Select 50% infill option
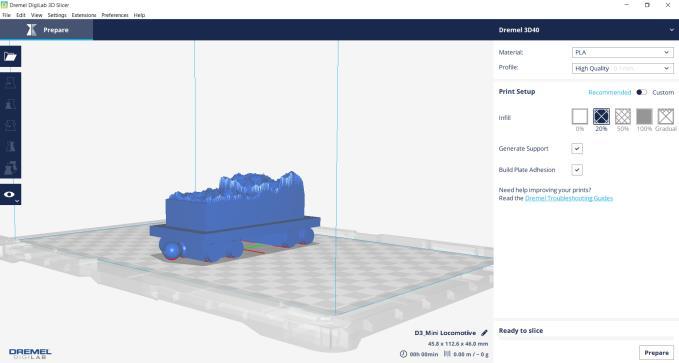The image size is (679, 363). pyautogui.click(x=623, y=116)
